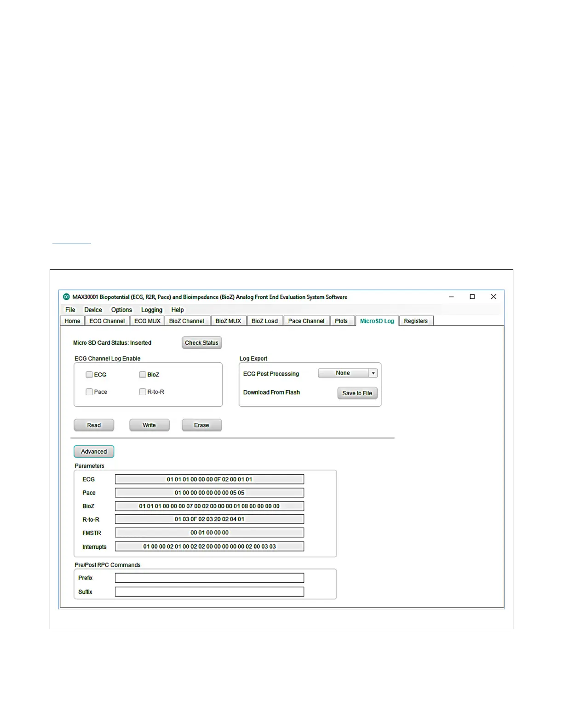This screenshot has height=728, width=563.
Task: Enable the Pace log checkbox
Action: 89,392
